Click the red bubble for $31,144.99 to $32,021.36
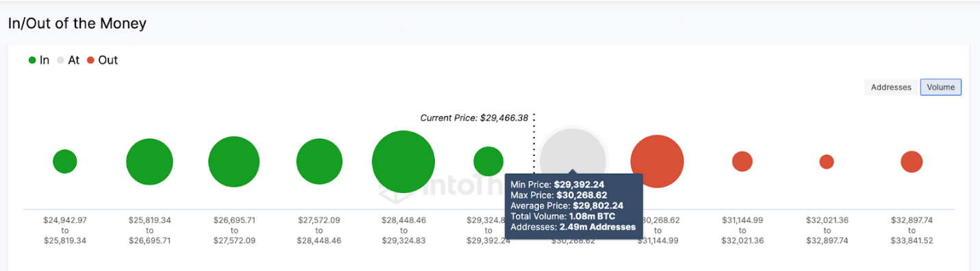This screenshot has height=271, width=980. [x=742, y=162]
